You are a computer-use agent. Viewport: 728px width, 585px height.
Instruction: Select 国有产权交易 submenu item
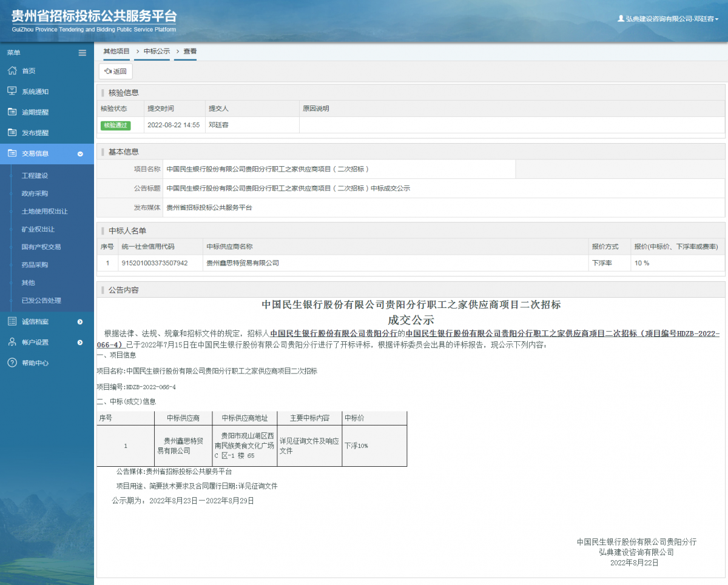click(41, 247)
